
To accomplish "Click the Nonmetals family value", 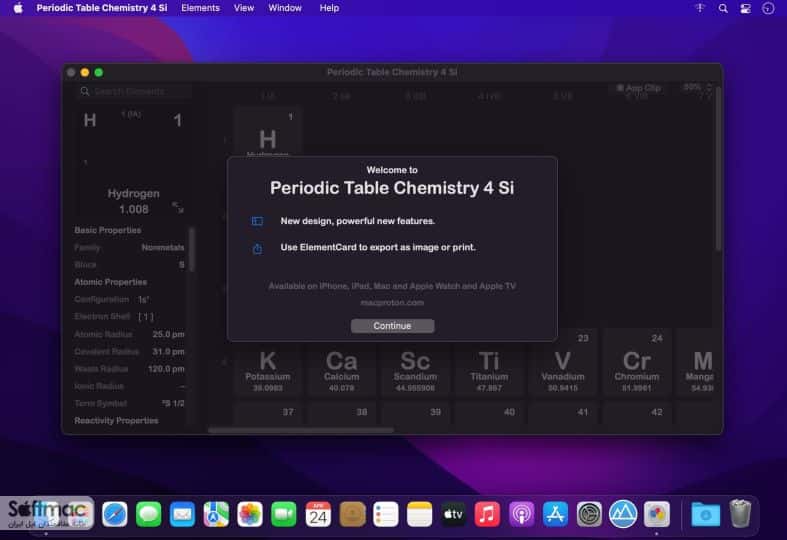I will (163, 247).
